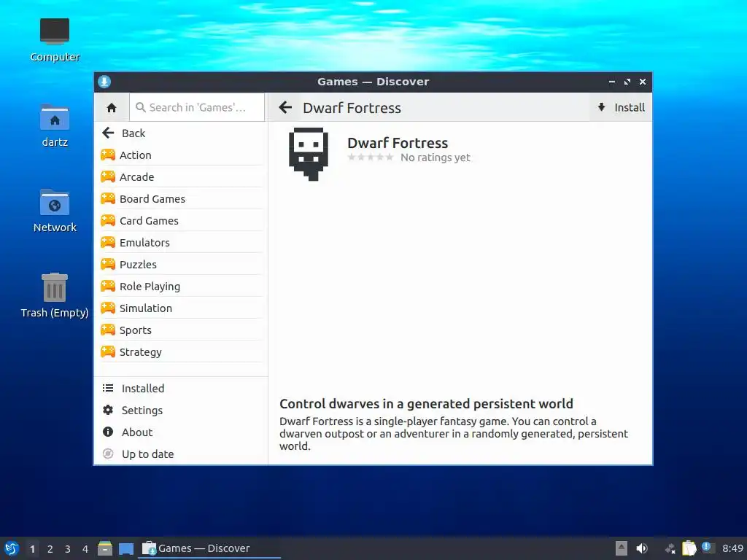This screenshot has width=747, height=560.
Task: Open the file manager from taskbar
Action: pyautogui.click(x=105, y=548)
